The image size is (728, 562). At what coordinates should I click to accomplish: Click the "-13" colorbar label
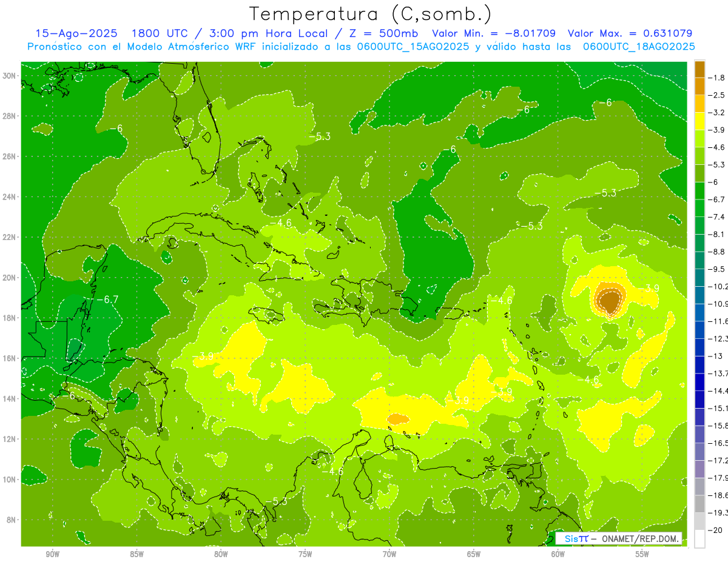(x=715, y=356)
